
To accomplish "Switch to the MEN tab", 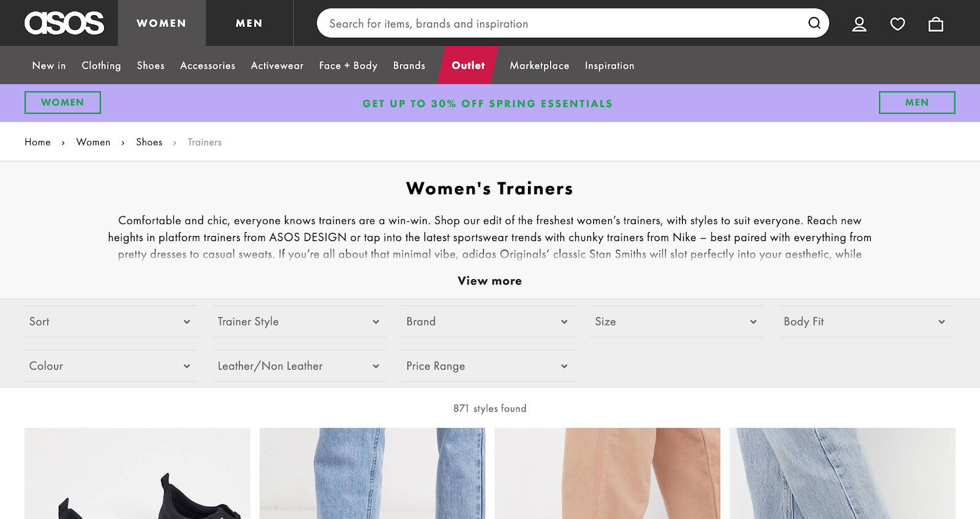I will pos(249,23).
